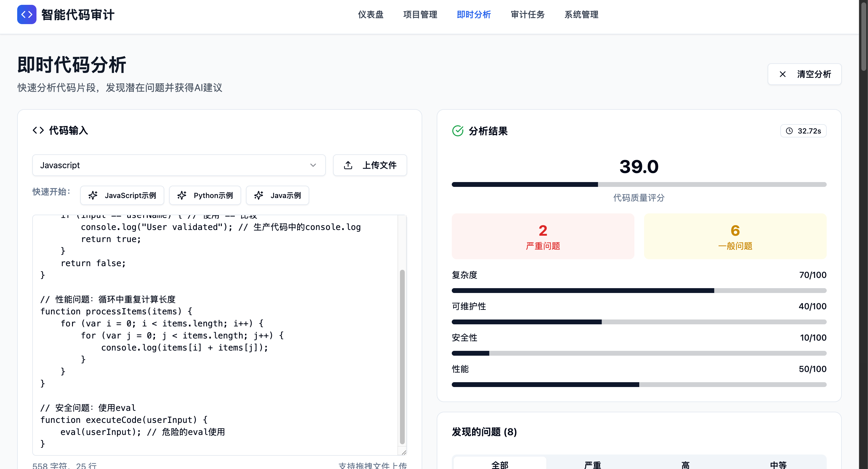
Task: Go to 项目管理 page
Action: [x=420, y=14]
